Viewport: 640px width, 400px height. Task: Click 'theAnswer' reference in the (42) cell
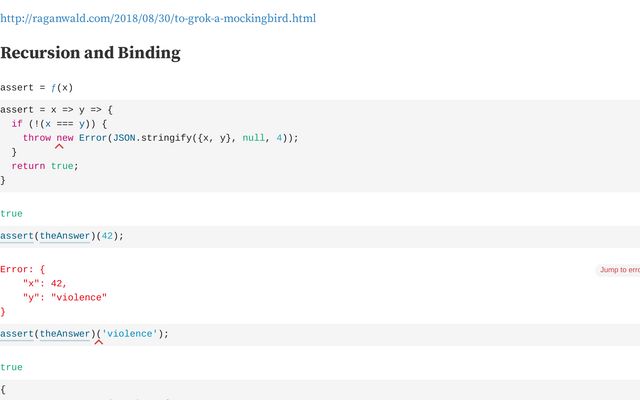pyautogui.click(x=63, y=236)
